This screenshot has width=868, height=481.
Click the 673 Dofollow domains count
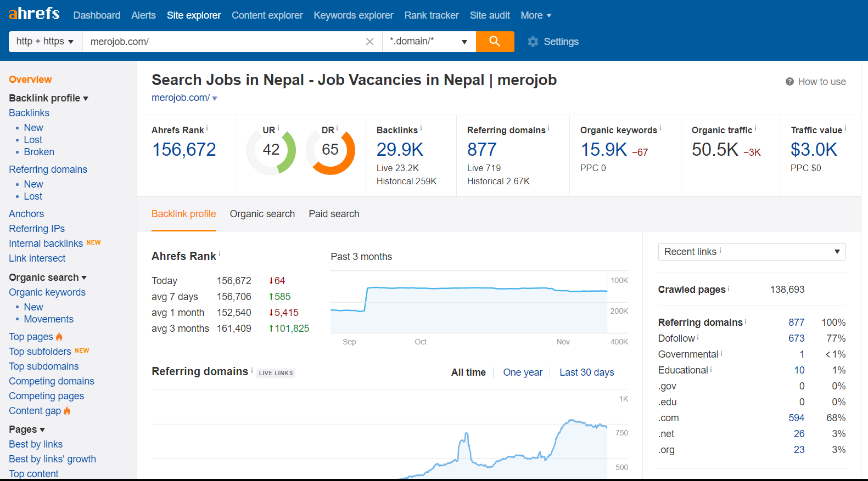[x=797, y=338]
